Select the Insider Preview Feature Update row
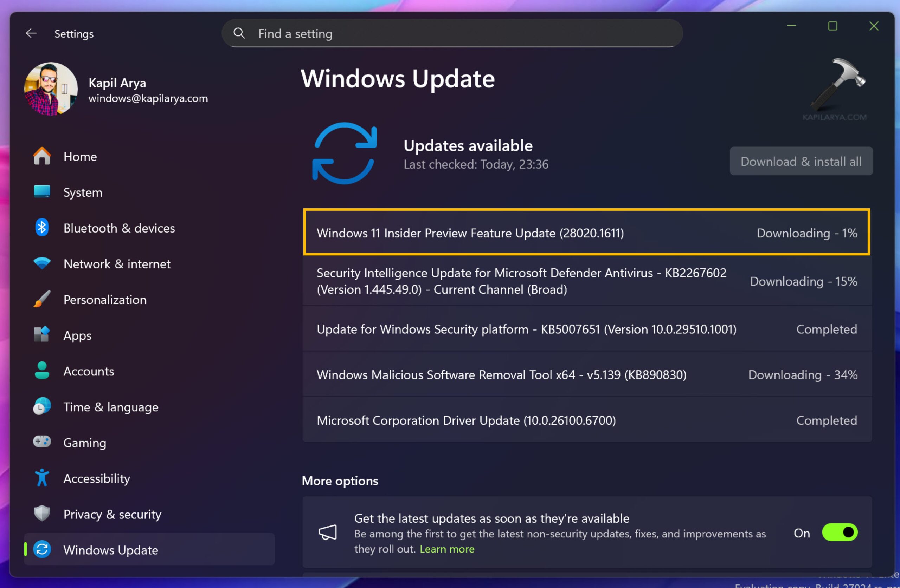This screenshot has width=900, height=588. pos(586,233)
